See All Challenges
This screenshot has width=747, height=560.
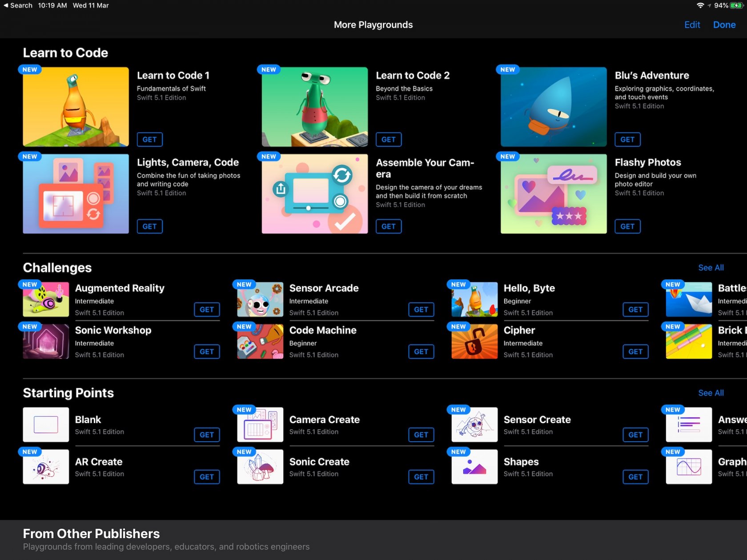(x=711, y=267)
